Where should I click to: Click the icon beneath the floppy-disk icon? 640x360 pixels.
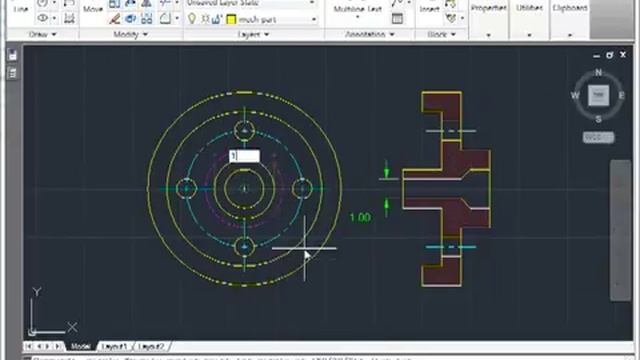(13, 73)
